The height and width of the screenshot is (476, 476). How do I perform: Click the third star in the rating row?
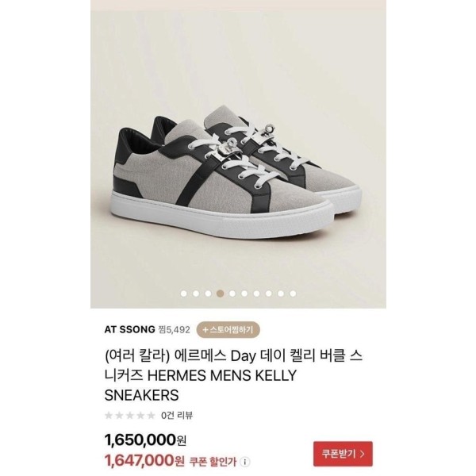point(130,415)
